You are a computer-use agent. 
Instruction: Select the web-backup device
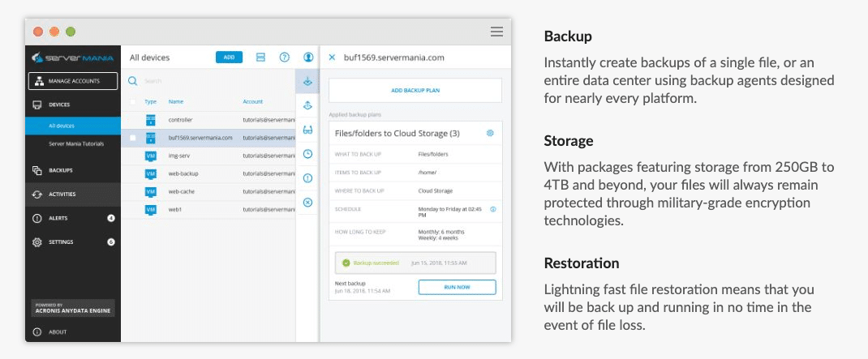click(x=208, y=173)
